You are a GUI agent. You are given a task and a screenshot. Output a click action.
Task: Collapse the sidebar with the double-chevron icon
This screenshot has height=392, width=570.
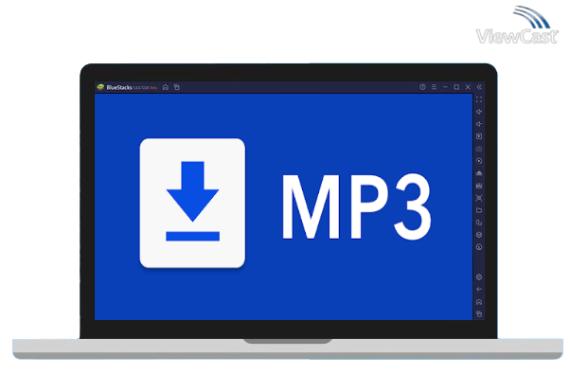(479, 87)
